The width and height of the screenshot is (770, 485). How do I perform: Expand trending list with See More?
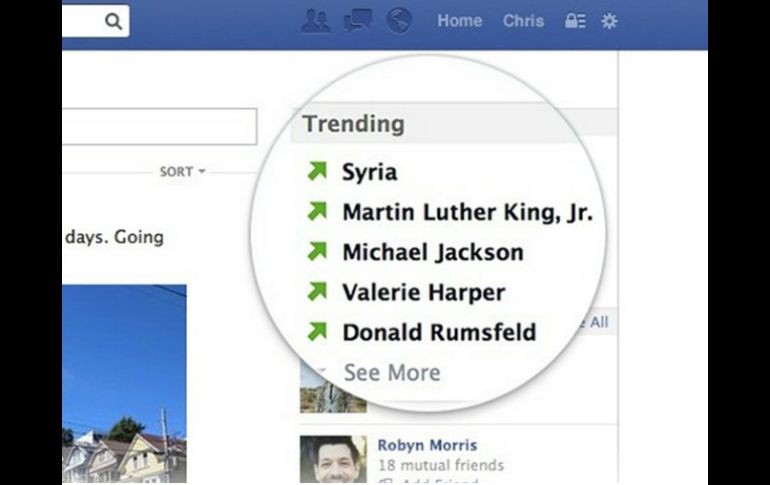point(392,373)
